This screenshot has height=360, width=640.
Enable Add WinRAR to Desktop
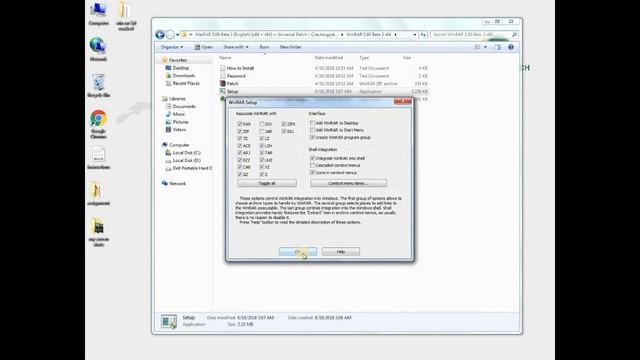(312, 123)
